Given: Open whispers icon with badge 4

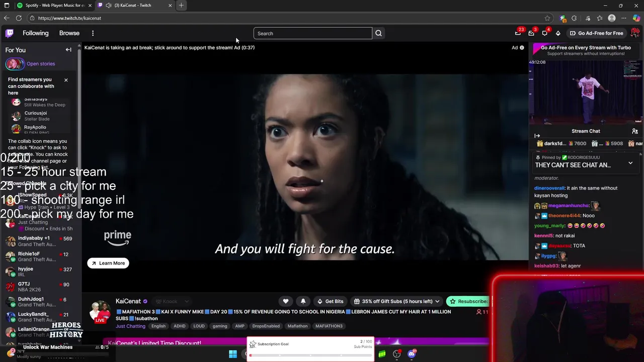Looking at the screenshot, I should tap(545, 33).
